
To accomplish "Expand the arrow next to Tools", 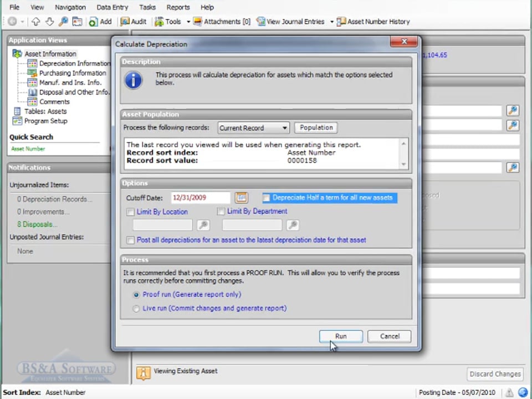I will click(188, 22).
